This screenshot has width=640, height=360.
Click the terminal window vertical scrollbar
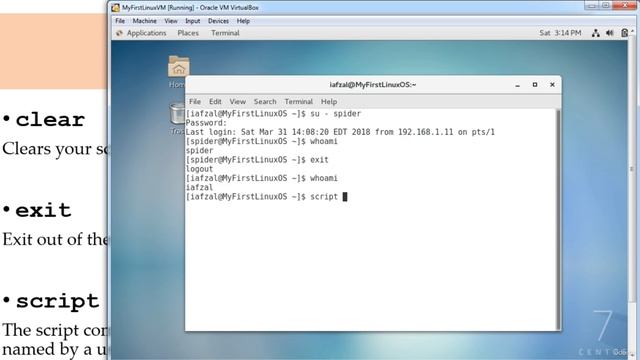(x=558, y=220)
